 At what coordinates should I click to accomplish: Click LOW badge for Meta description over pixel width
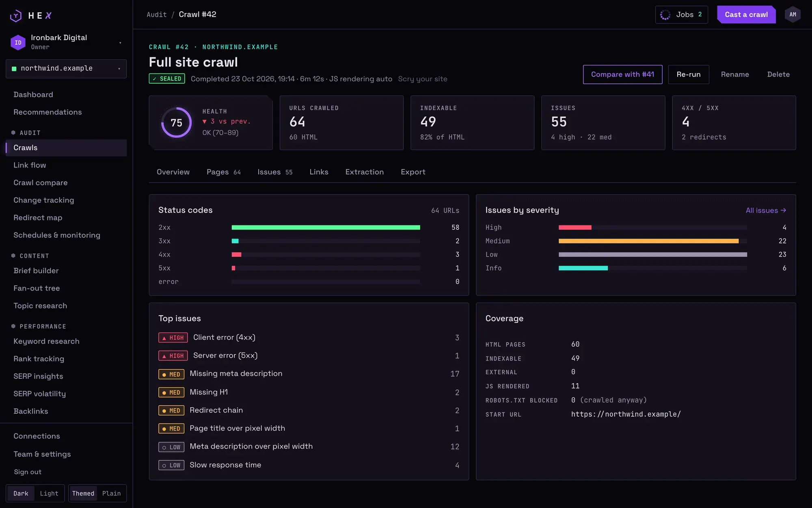171,447
